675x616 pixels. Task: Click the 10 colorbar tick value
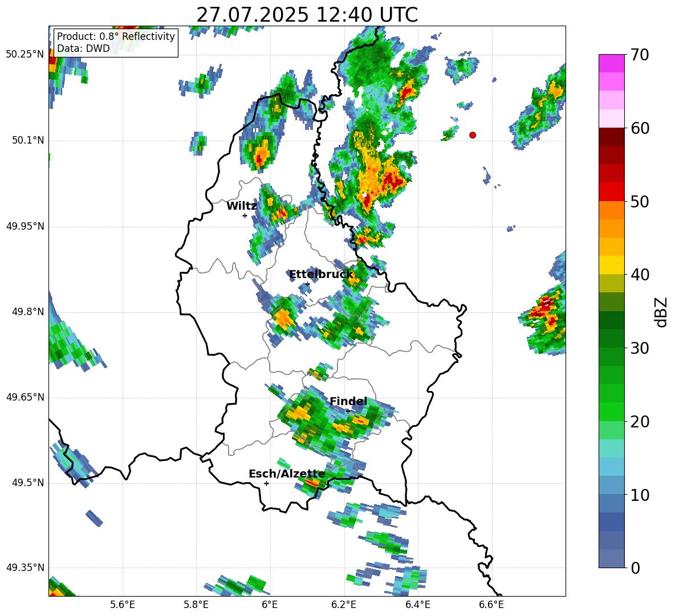pyautogui.click(x=640, y=495)
